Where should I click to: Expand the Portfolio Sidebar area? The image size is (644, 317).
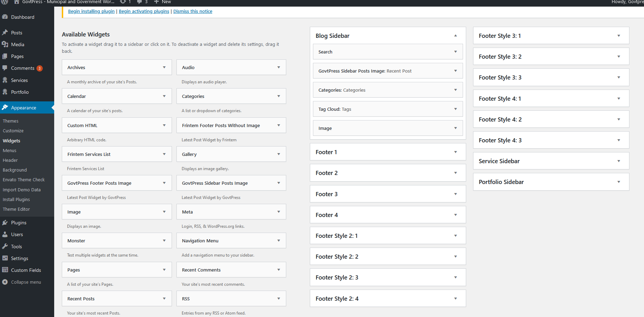(619, 182)
